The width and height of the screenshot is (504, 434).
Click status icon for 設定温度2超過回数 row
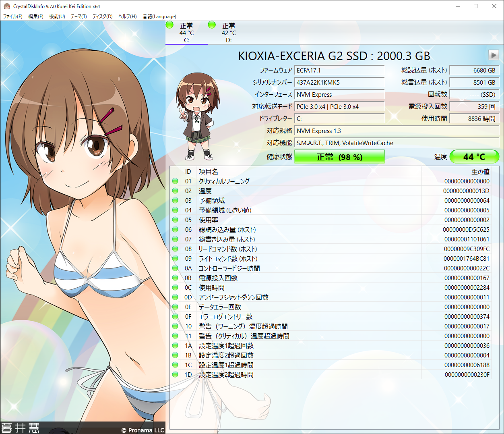coord(175,355)
